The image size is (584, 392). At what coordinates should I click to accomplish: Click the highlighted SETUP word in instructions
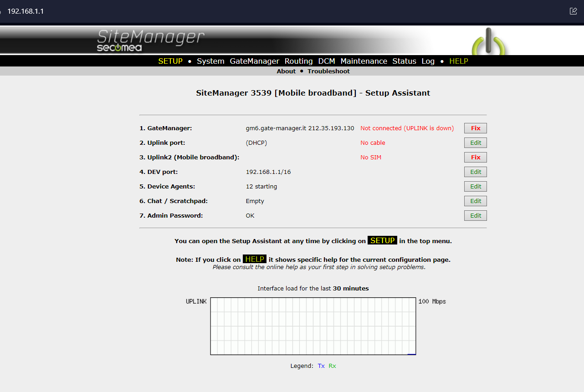383,241
